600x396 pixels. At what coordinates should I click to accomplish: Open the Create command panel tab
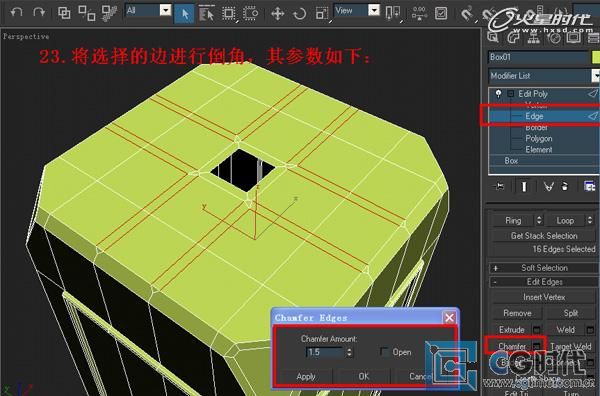pos(494,37)
